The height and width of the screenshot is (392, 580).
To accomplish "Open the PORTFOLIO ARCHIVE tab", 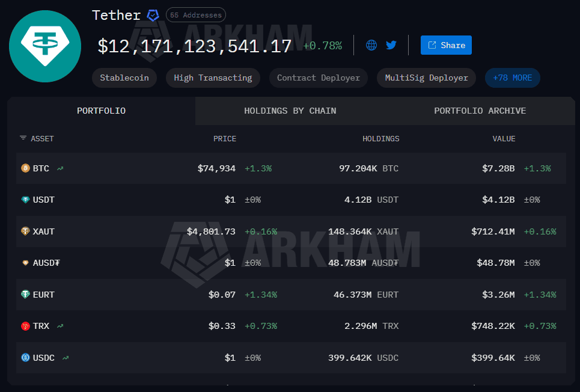I will click(x=480, y=111).
